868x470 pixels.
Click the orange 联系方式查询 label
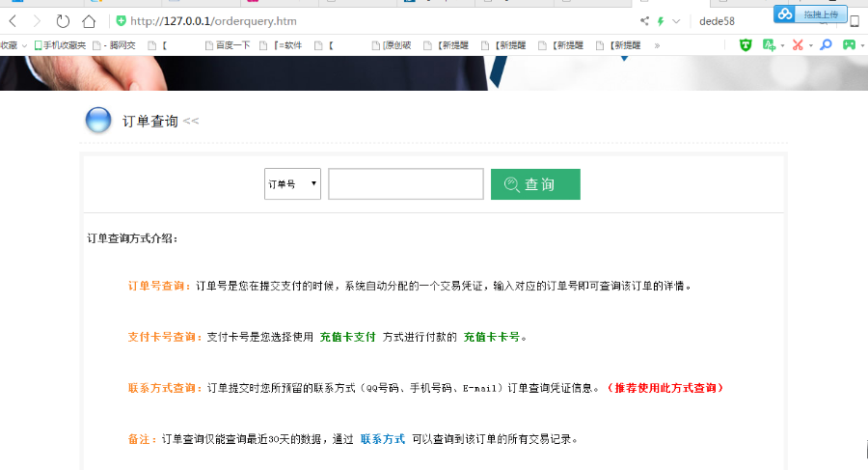coord(164,388)
